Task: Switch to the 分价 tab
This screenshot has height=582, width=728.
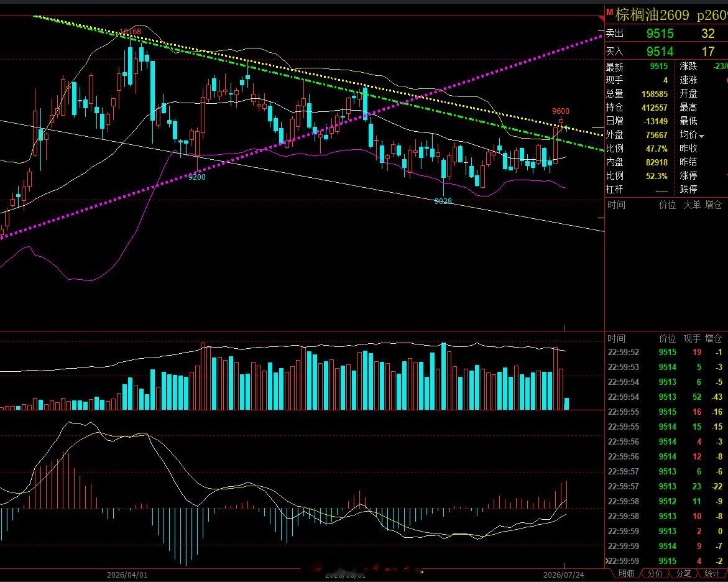Action: pos(655,574)
